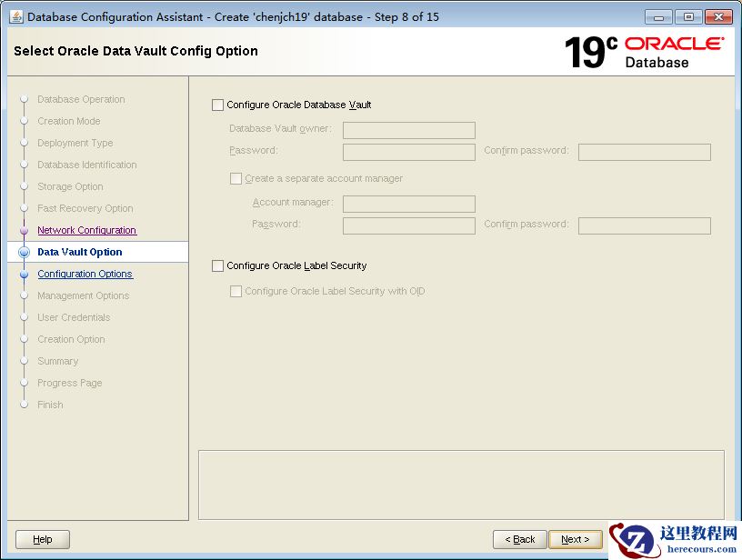Maximize the Database Configuration Assistant window
The height and width of the screenshot is (560, 742).
(x=688, y=17)
